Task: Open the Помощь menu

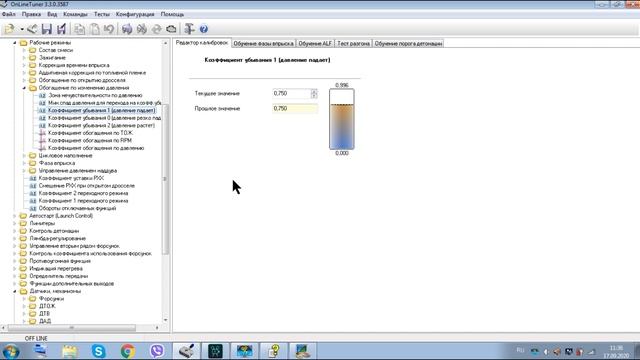Action: 172,14
